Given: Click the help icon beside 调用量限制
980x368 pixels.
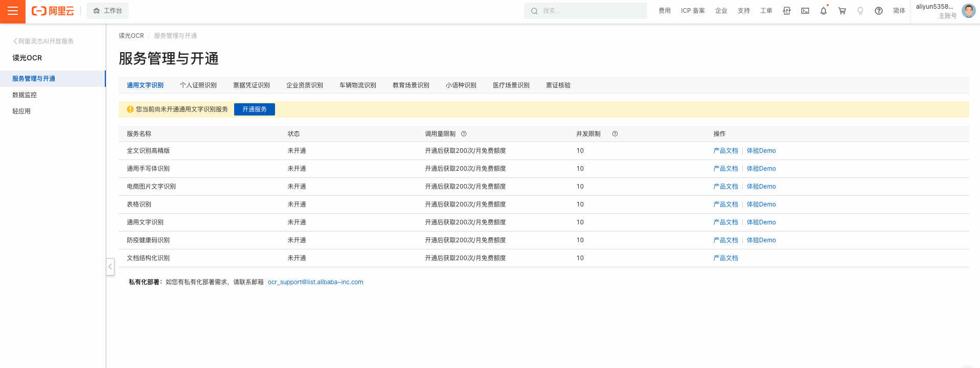Looking at the screenshot, I should [464, 134].
